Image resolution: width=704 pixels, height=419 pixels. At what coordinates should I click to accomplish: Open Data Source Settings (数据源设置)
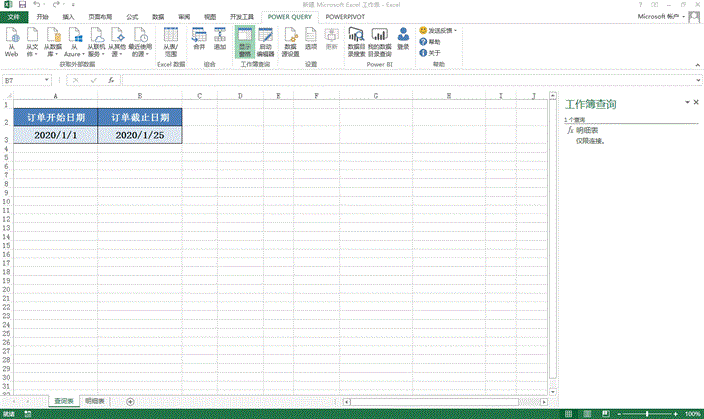coord(290,41)
